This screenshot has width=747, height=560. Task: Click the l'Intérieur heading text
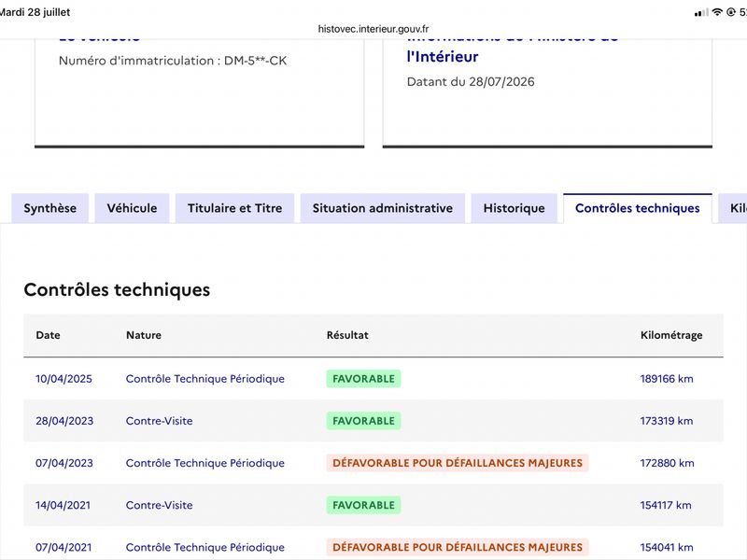click(x=442, y=57)
